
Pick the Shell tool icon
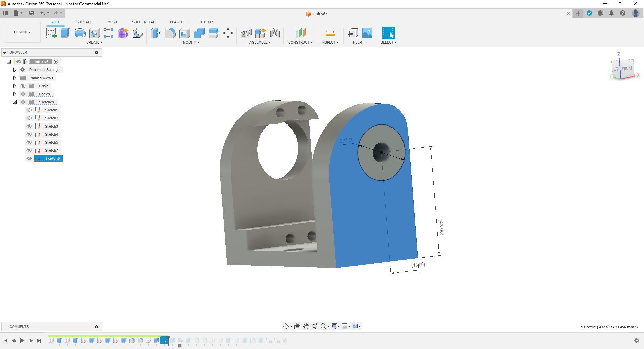tap(184, 33)
